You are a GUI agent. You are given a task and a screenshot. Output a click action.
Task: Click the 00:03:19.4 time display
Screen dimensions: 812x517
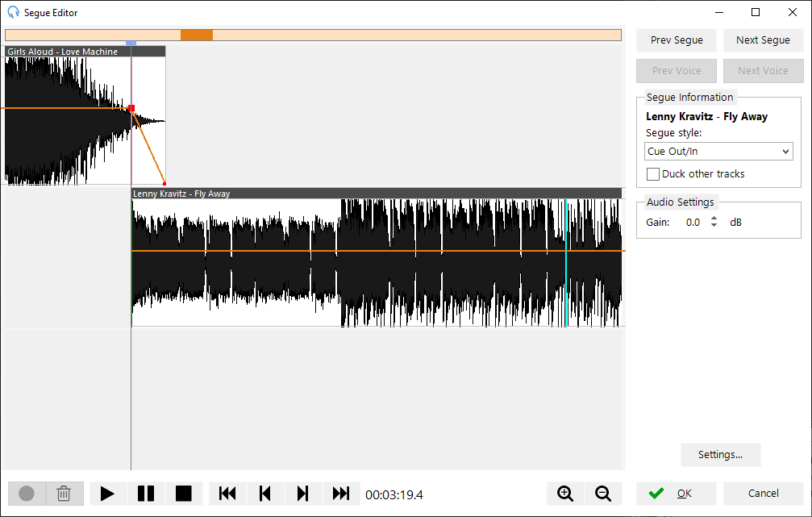[x=394, y=495]
